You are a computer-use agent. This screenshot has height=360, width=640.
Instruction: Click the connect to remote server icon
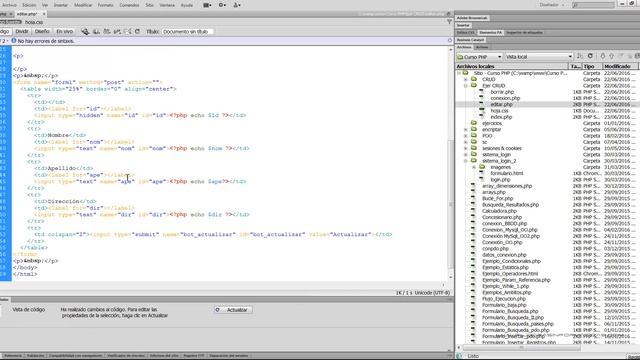(580, 56)
